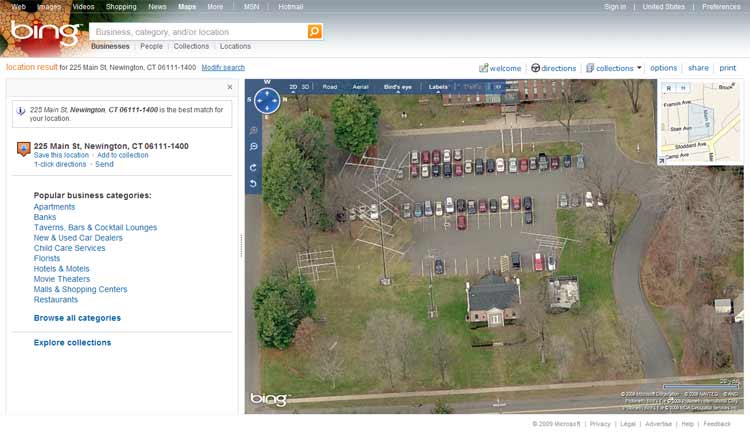Click the orange search magnifier button
Screen dimensions: 750x433
point(314,32)
